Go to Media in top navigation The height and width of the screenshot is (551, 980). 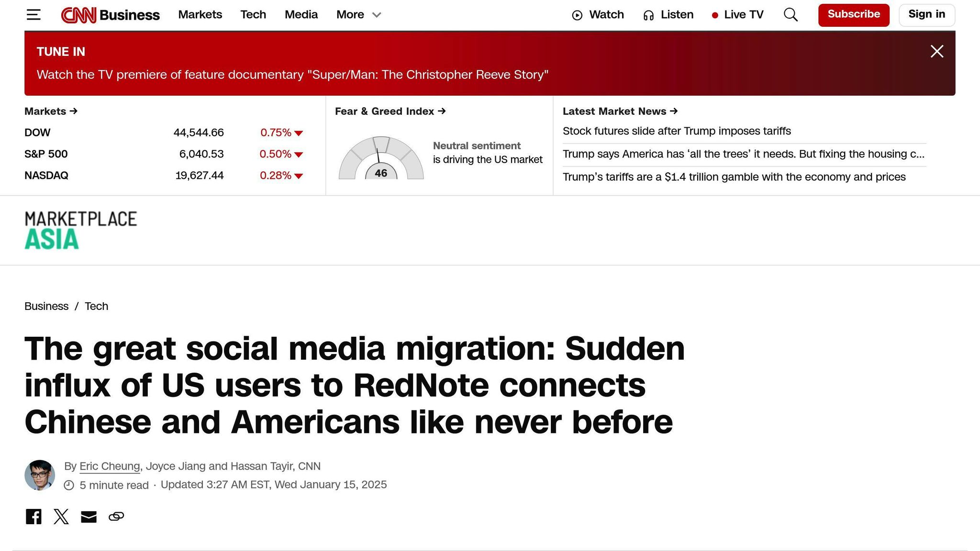[x=301, y=15]
